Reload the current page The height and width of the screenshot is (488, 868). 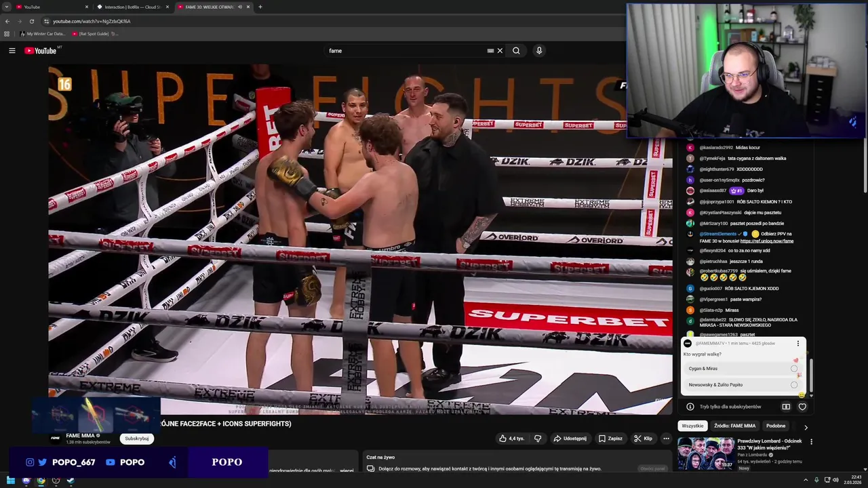click(32, 21)
